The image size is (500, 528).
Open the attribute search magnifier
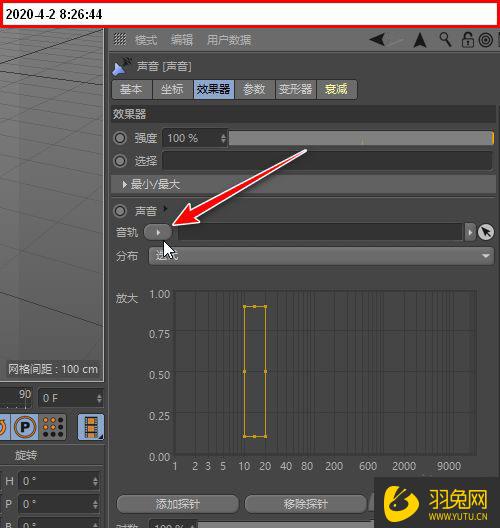coord(445,39)
